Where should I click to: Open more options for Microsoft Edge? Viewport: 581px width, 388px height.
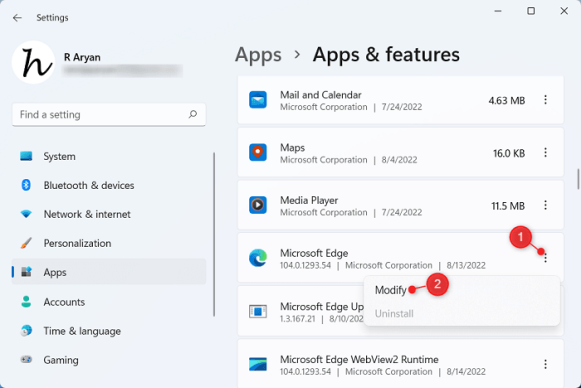[545, 258]
